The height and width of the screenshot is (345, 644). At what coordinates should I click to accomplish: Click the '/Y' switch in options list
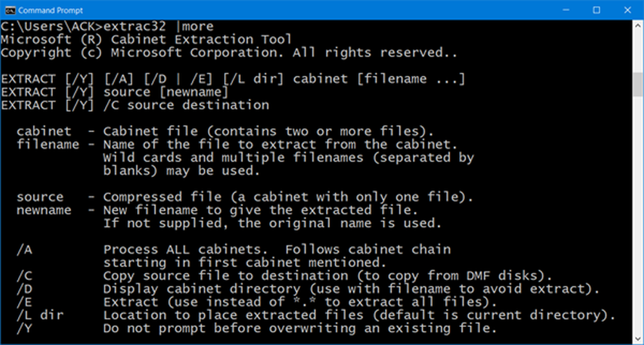[x=24, y=328]
